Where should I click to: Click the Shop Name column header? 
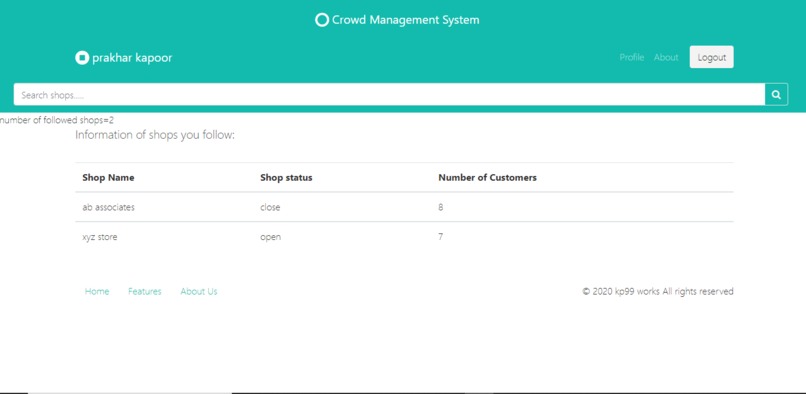click(108, 177)
